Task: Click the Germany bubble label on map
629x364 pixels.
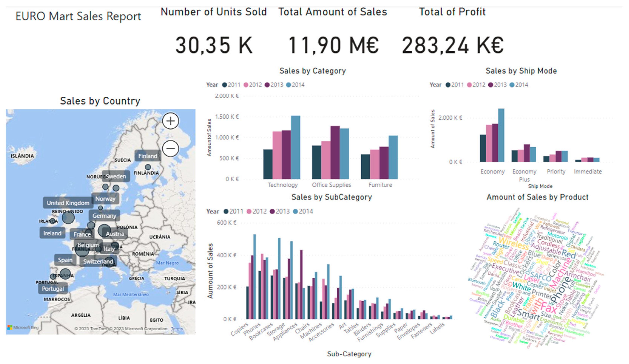Action: tap(104, 216)
